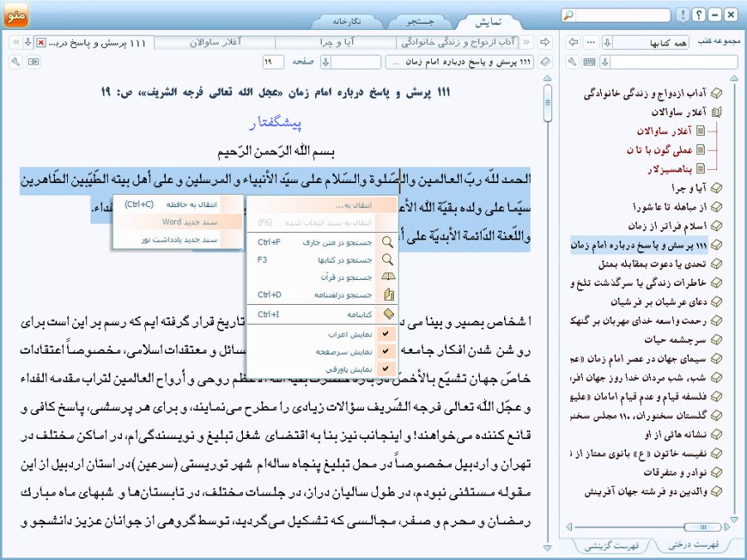Focus the book list filter input
This screenshot has height=560, width=747.
pos(674,62)
